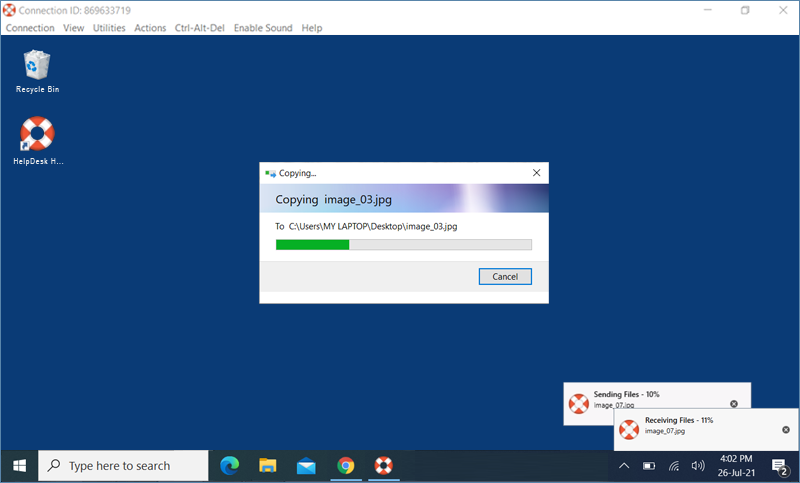Screen dimensions: 800x483
Task: Click the Microsoft Edge taskbar icon
Action: tap(230, 465)
